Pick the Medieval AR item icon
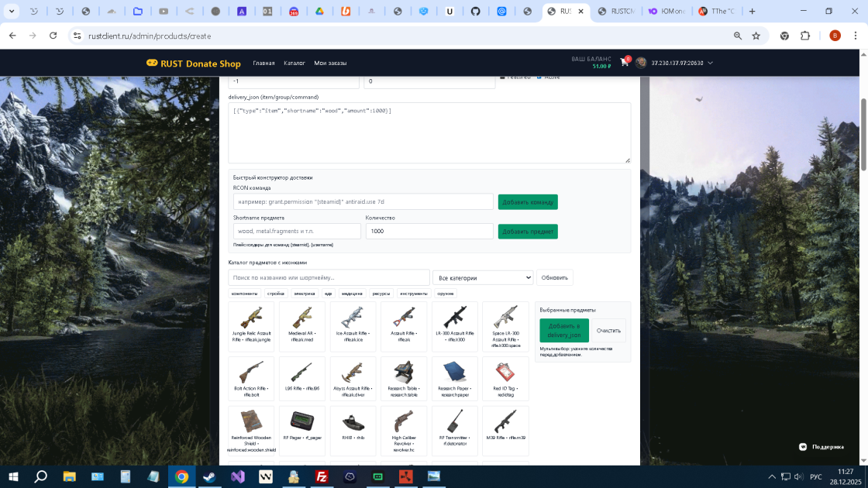868x488 pixels. coord(301,318)
